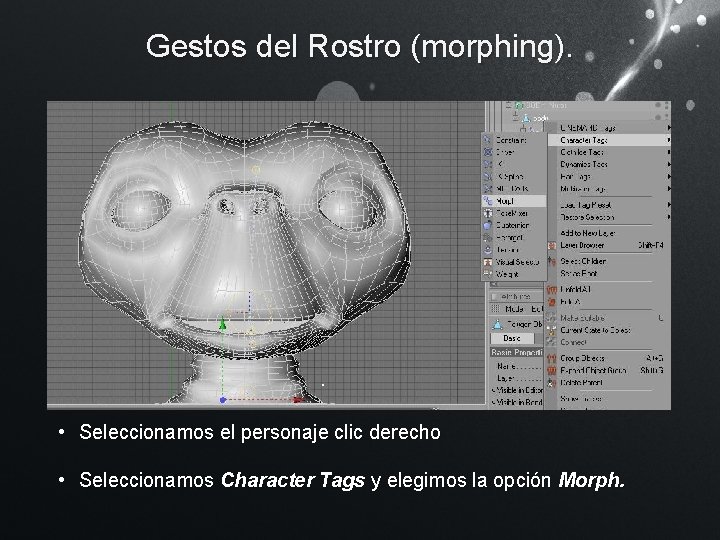Click the Delete Parent icon

[552, 382]
